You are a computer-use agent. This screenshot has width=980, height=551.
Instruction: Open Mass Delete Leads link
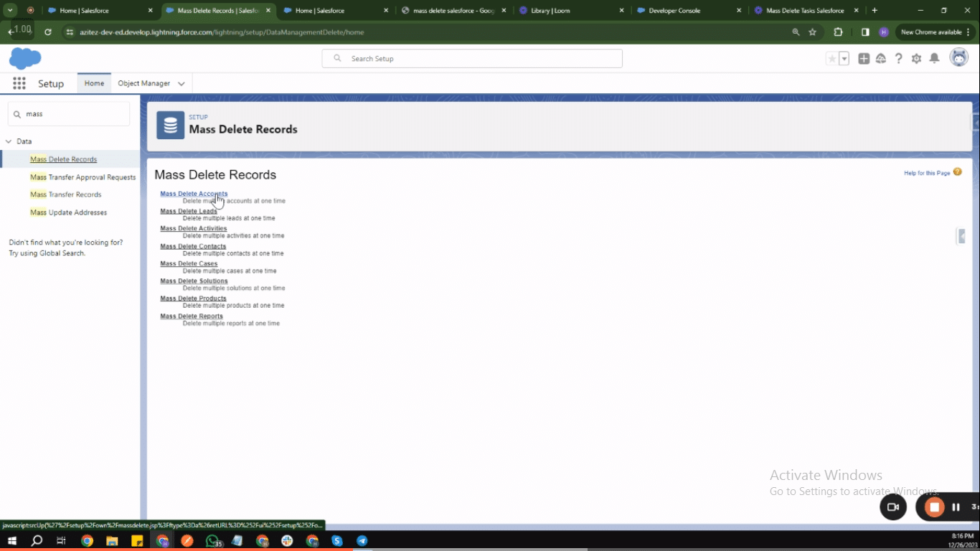189,211
